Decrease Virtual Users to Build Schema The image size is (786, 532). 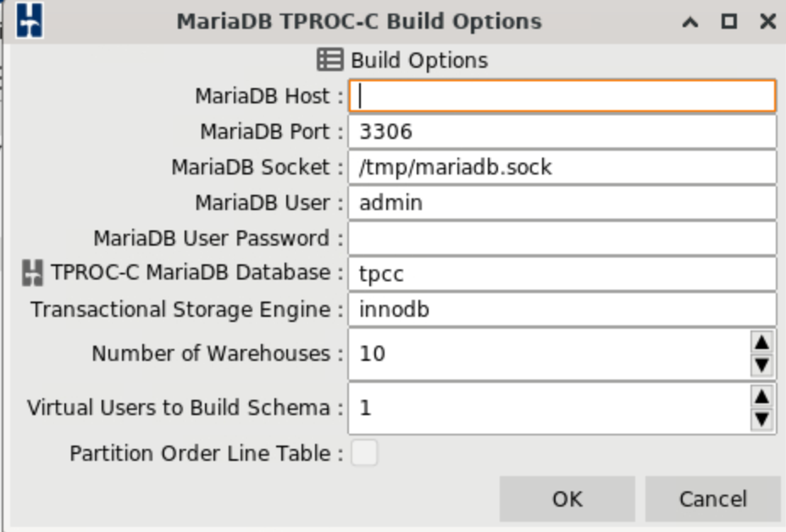[x=762, y=419]
